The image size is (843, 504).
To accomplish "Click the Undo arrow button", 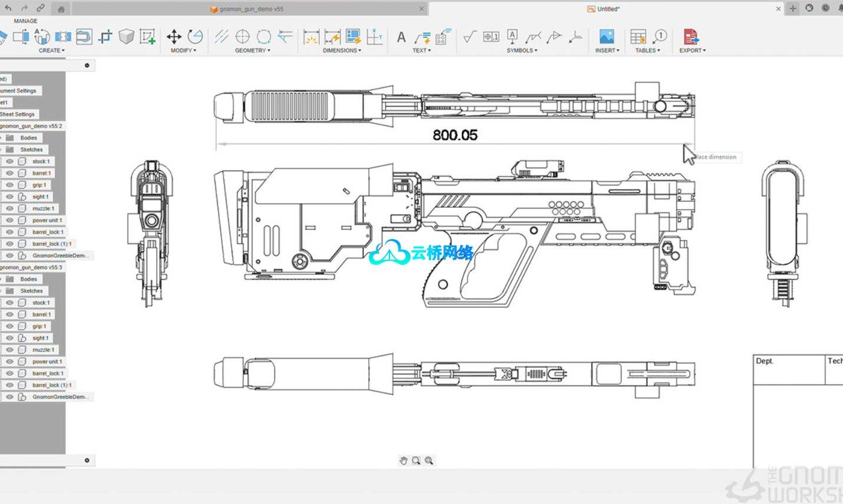I will tap(8, 8).
